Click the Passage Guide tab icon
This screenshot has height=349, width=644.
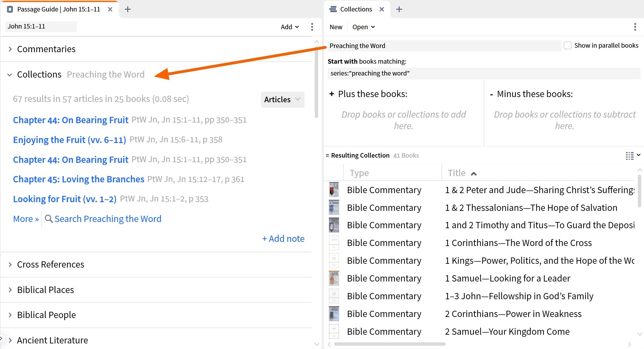click(10, 9)
